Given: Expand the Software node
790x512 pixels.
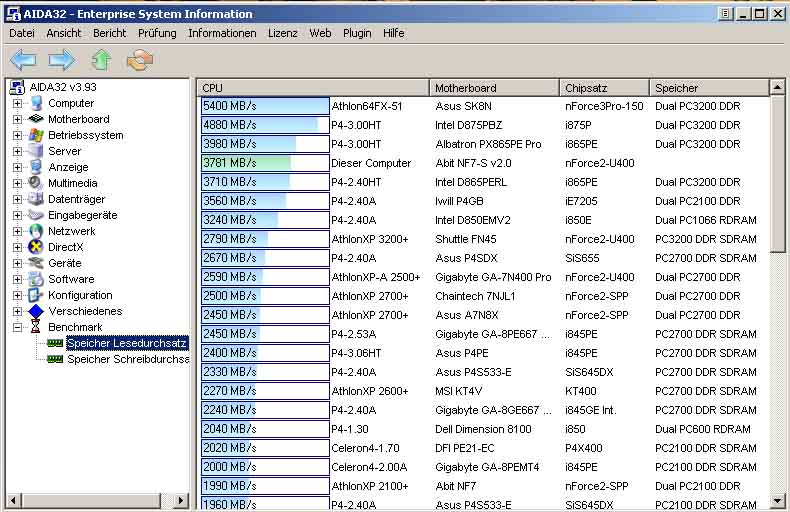Looking at the screenshot, I should 18,279.
